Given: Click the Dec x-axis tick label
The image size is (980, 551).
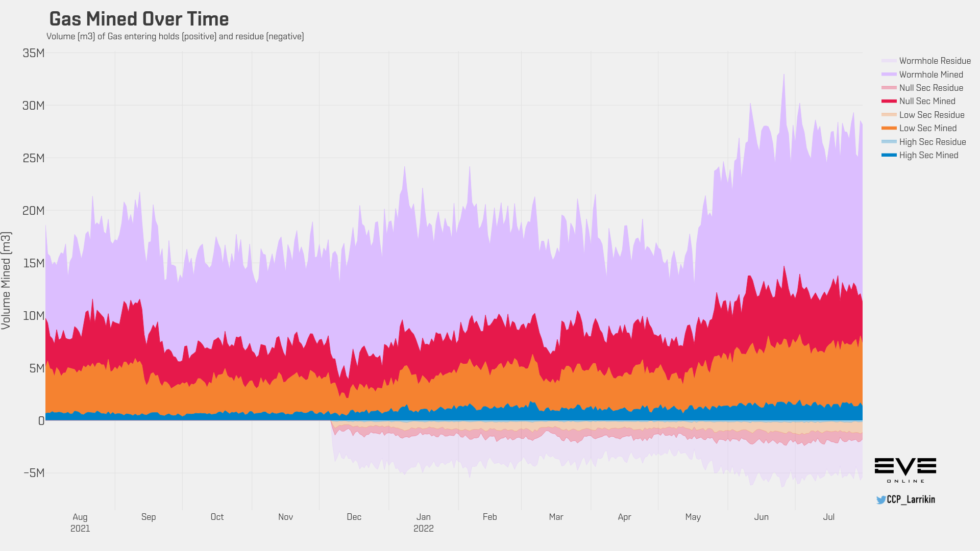Looking at the screenshot, I should 354,517.
